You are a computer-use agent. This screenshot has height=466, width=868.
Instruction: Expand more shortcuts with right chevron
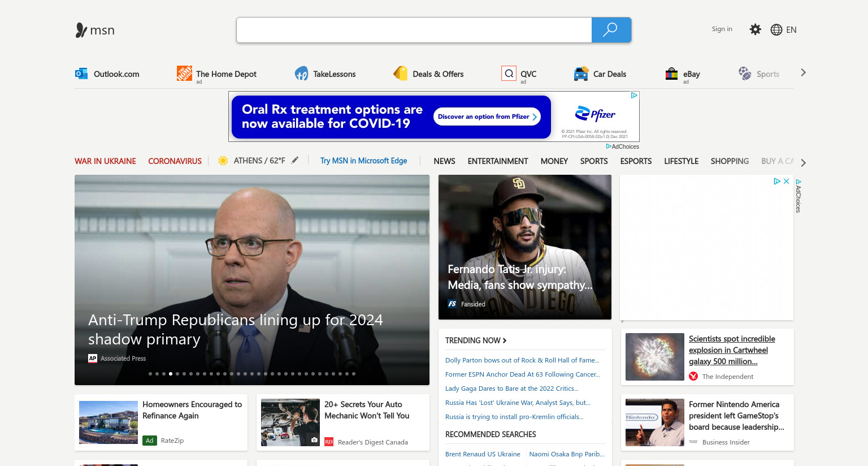pos(803,72)
